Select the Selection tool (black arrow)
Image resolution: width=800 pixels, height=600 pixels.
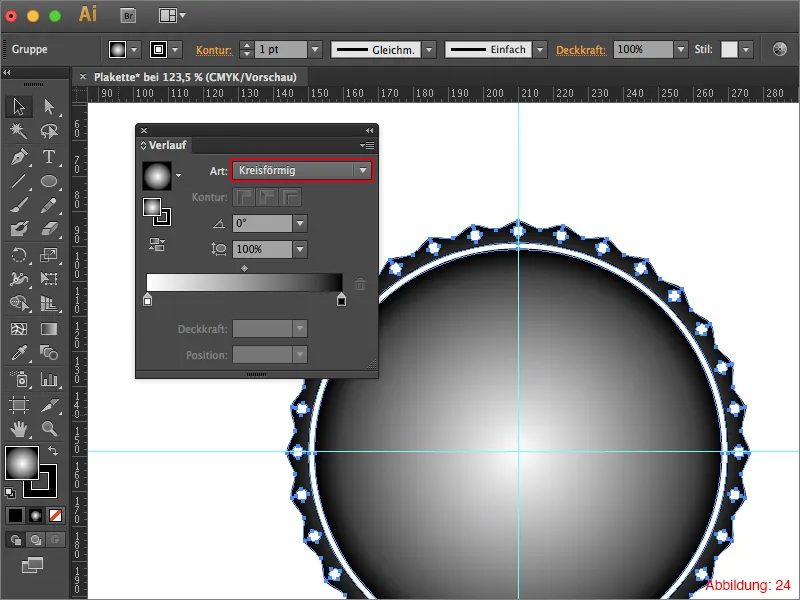pos(19,107)
